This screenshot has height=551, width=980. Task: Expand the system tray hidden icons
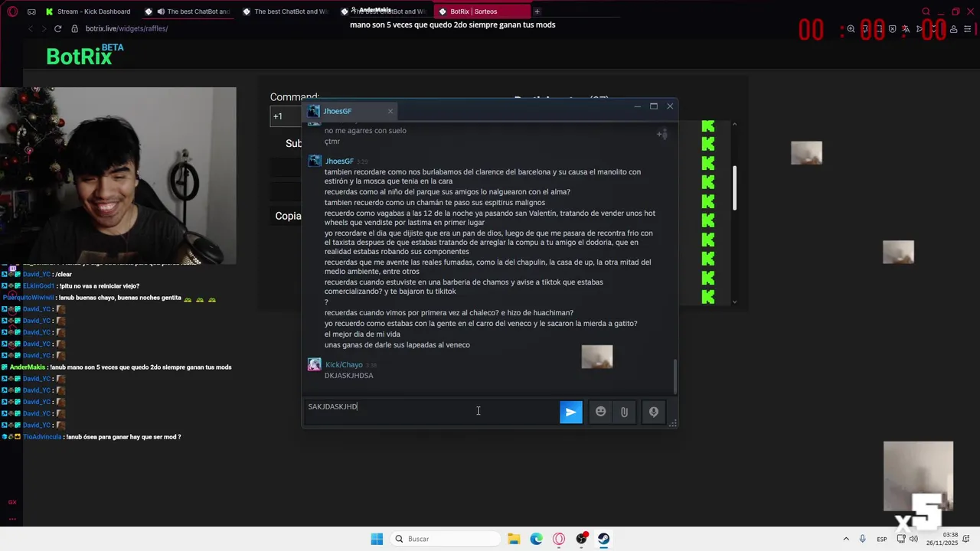(846, 539)
